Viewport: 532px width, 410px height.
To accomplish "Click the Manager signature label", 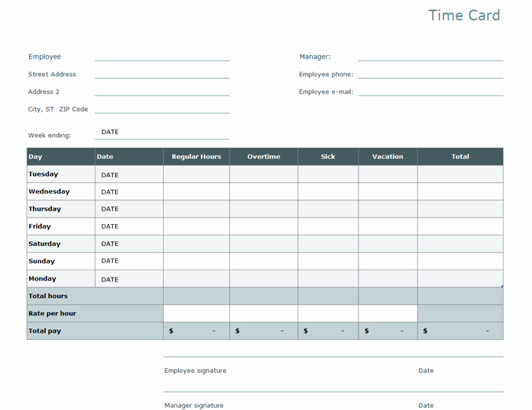I will tap(194, 405).
